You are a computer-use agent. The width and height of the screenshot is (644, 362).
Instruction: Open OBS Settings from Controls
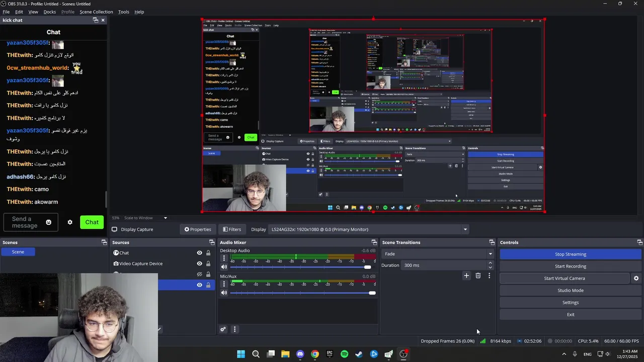coord(571,303)
